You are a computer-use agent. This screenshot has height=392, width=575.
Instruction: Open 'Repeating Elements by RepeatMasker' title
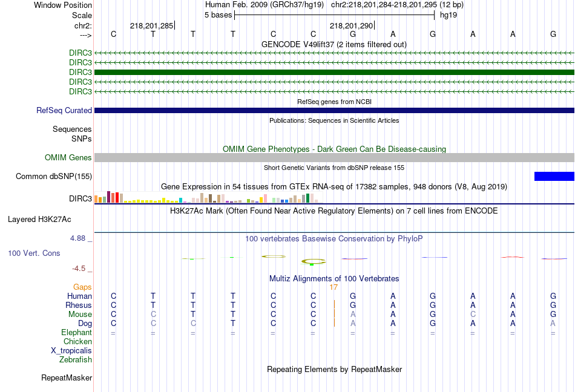pyautogui.click(x=334, y=369)
